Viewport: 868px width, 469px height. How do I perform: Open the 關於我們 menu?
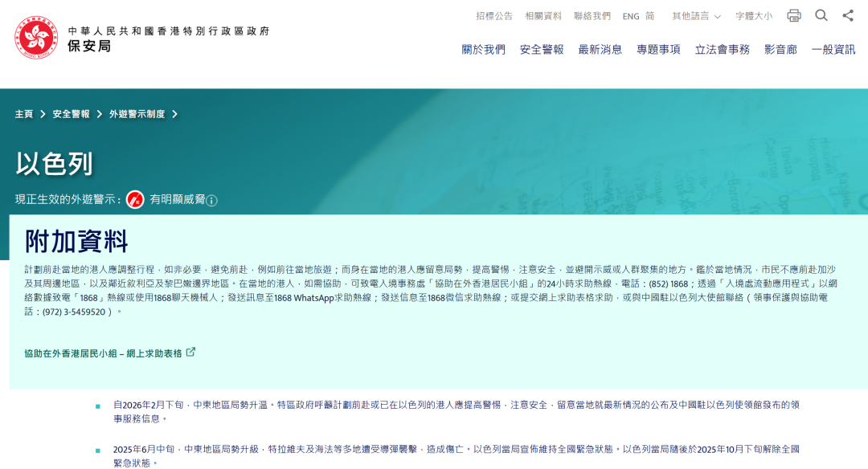(483, 49)
